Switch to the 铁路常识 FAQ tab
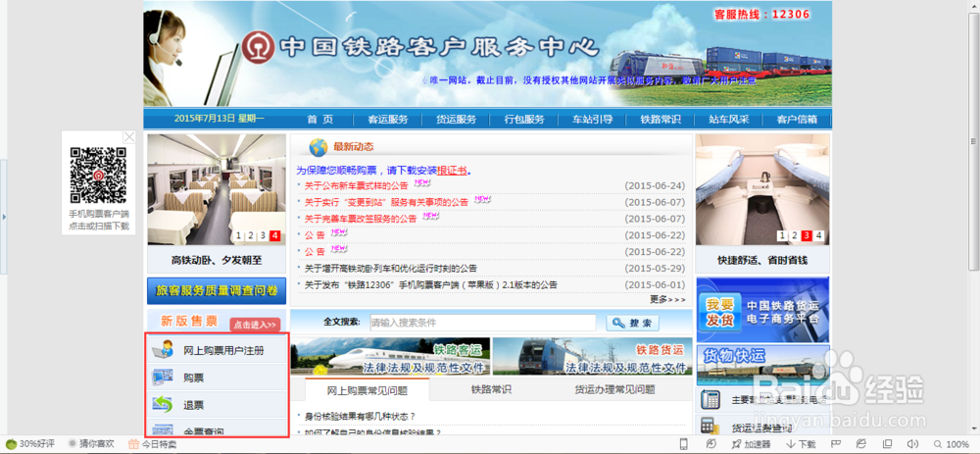The image size is (980, 454). point(491,389)
